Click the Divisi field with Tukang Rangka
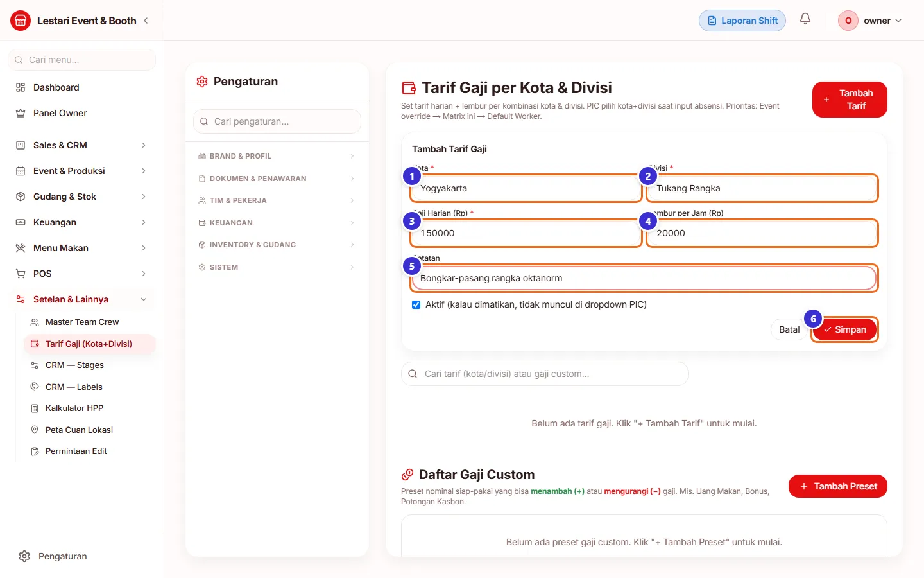The width and height of the screenshot is (924, 578). pos(762,188)
